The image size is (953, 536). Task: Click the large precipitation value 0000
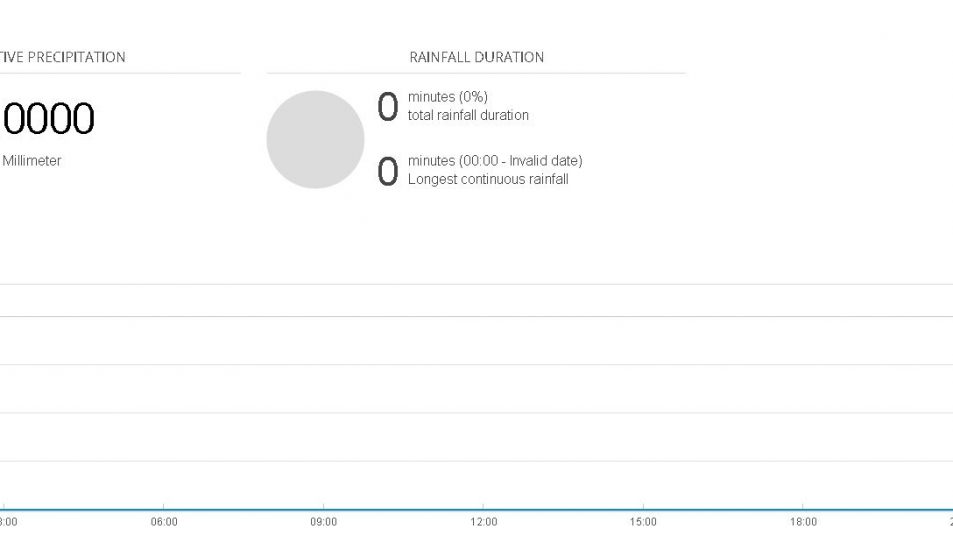(x=48, y=119)
